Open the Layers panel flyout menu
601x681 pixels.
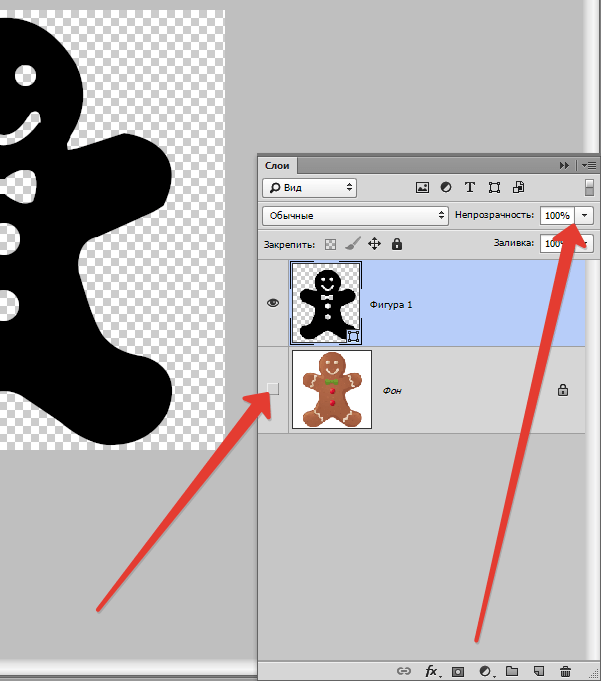[x=589, y=165]
